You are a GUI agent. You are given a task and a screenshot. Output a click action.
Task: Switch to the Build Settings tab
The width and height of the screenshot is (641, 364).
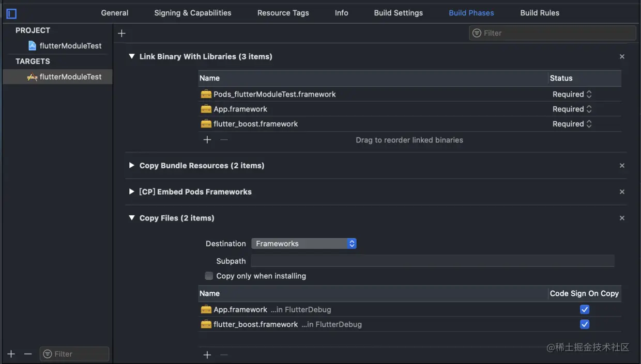pyautogui.click(x=398, y=13)
